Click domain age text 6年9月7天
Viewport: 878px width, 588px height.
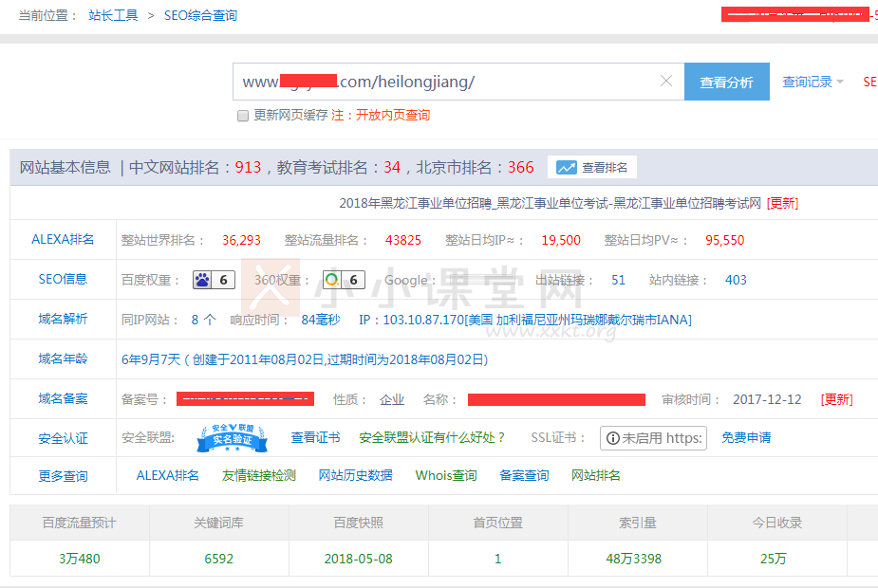tap(151, 359)
